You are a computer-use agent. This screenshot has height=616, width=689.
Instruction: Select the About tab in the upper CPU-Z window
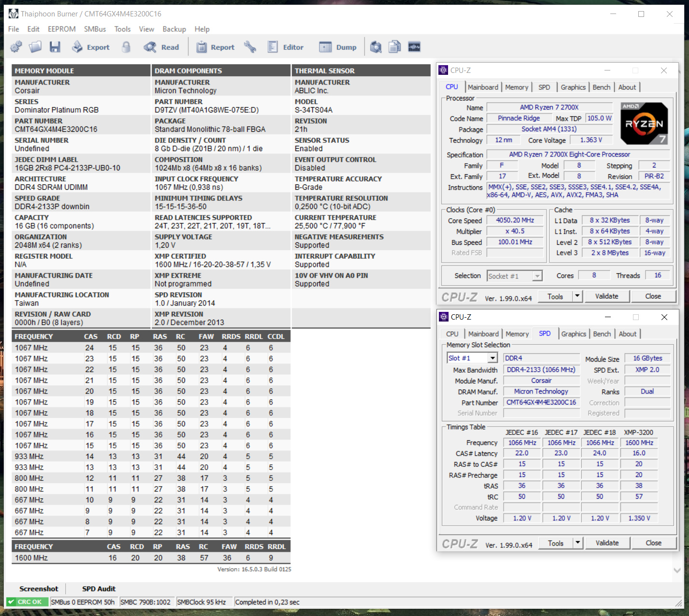coord(627,87)
